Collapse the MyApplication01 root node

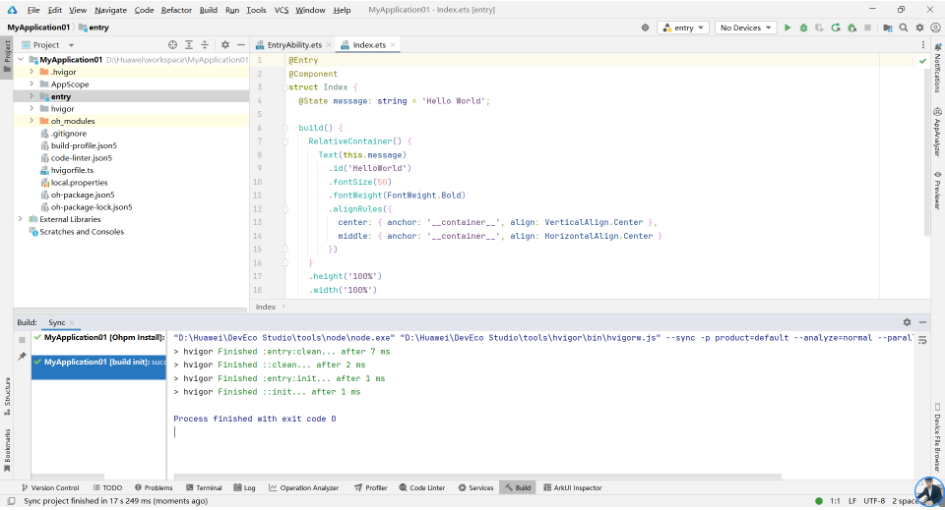21,60
